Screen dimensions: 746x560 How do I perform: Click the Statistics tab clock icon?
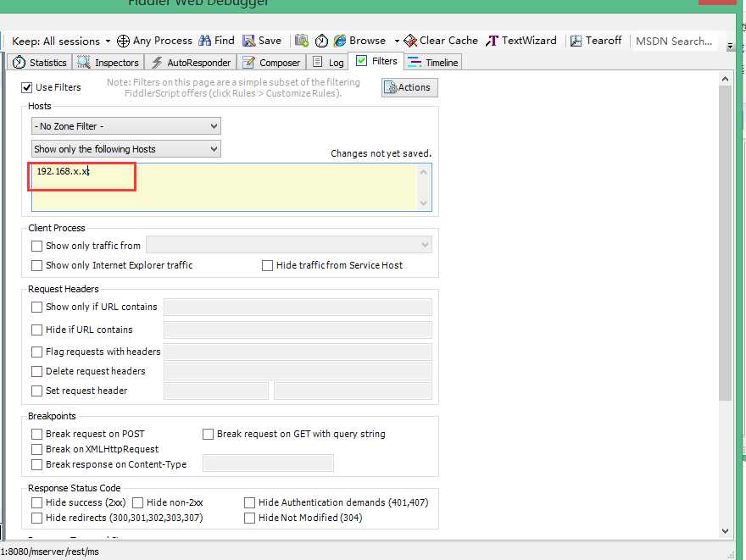click(x=19, y=63)
